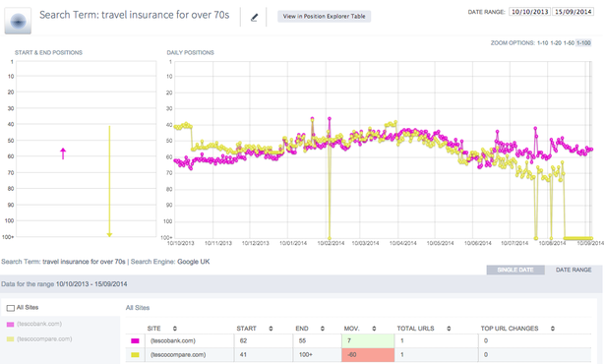The image size is (605, 364).
Task: Click the end date field 15/09/2014
Action: pos(573,12)
